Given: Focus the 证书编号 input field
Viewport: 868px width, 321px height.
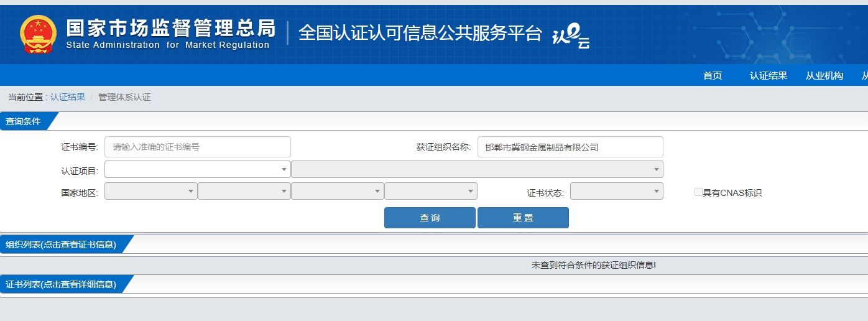Looking at the screenshot, I should coord(198,147).
